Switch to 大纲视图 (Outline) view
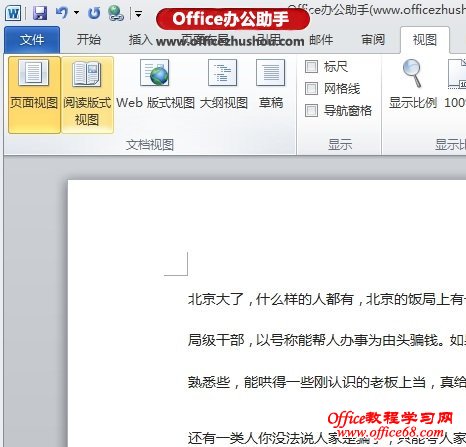This screenshot has width=466, height=447. pyautogui.click(x=224, y=85)
